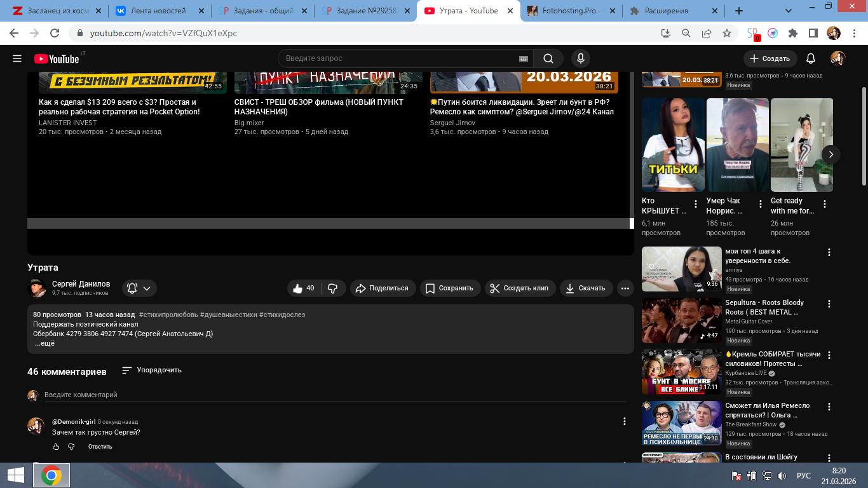
Task: Open the on-screen keyboard icon in search
Action: click(524, 58)
